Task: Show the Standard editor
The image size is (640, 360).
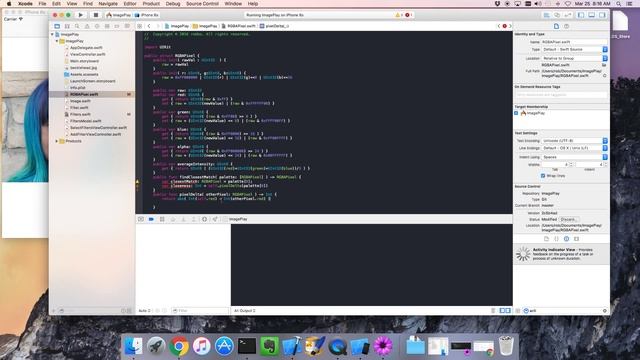Action: [546, 15]
